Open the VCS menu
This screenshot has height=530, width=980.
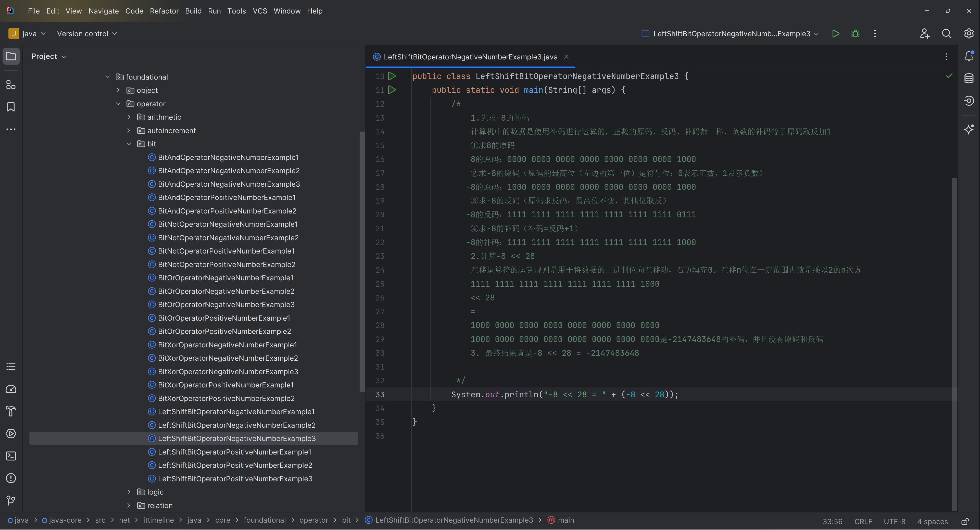260,11
